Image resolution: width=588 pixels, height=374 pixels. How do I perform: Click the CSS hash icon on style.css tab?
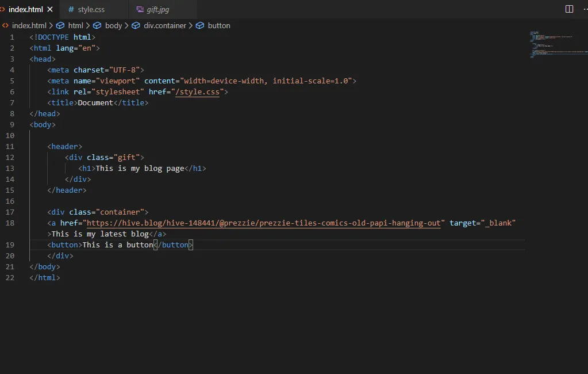click(71, 9)
